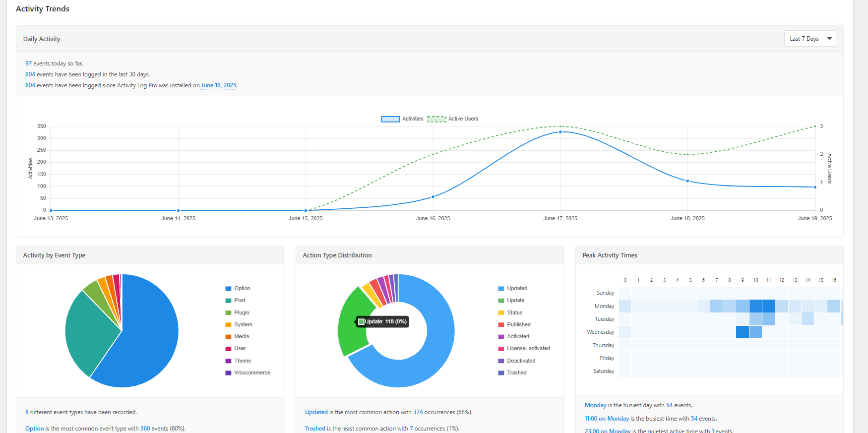
Task: Click the Wednesday 9:00 heatmap cell
Action: 743,332
